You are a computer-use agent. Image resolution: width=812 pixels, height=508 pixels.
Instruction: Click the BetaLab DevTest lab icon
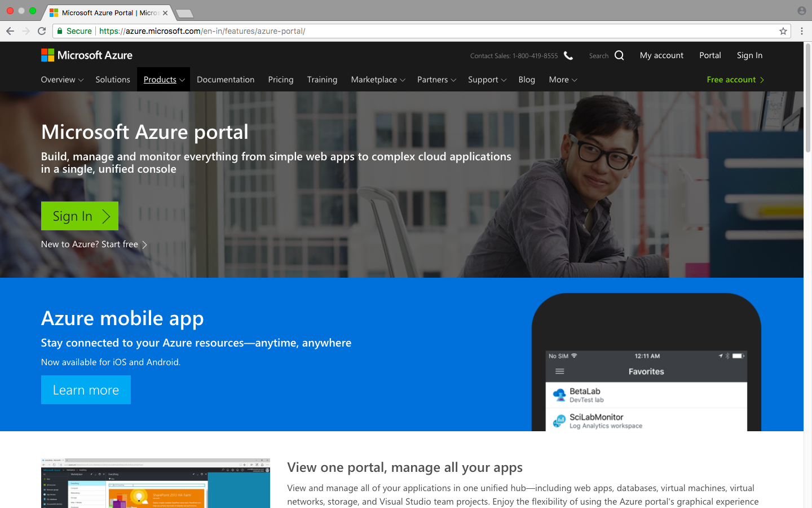click(x=559, y=395)
